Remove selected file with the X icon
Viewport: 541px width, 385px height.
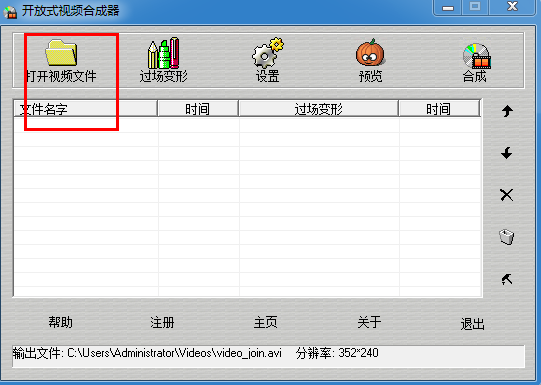506,195
